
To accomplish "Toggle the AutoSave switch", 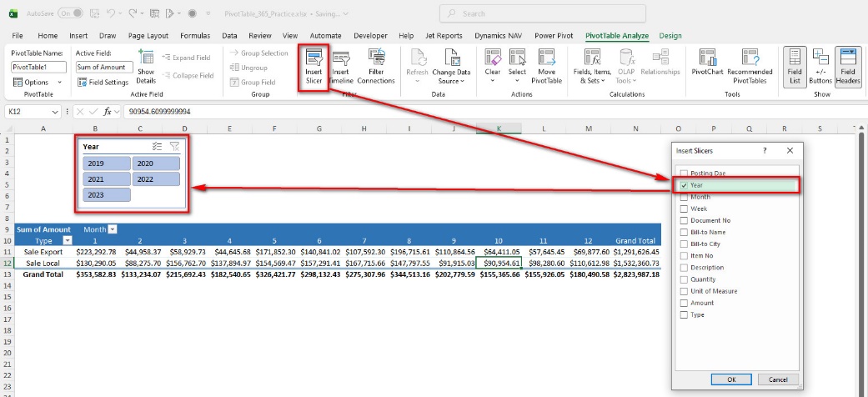I will point(70,13).
